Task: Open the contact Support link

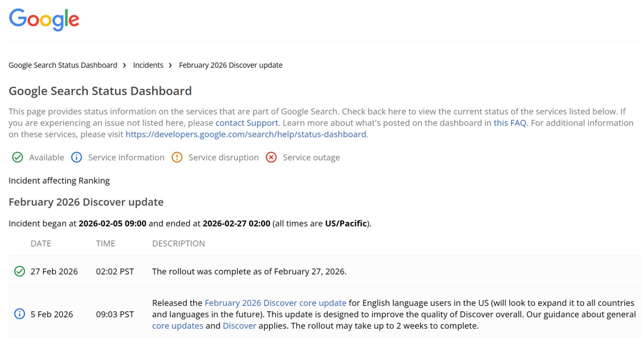Action: (247, 122)
